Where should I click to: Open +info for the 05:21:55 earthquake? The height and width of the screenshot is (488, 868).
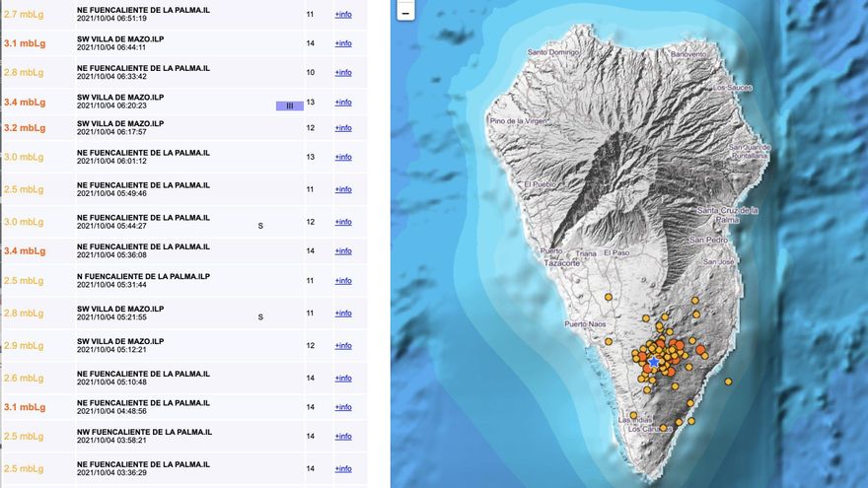[x=343, y=314]
